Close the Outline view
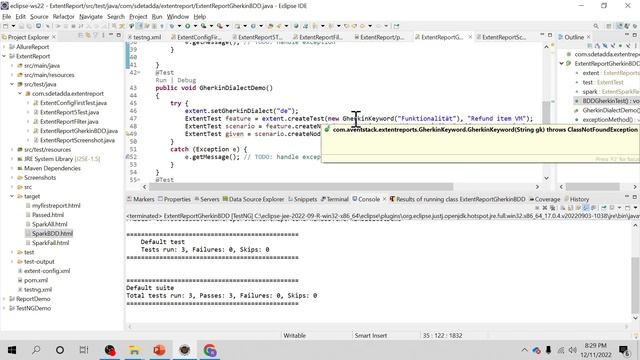This screenshot has width=640, height=360. point(589,37)
